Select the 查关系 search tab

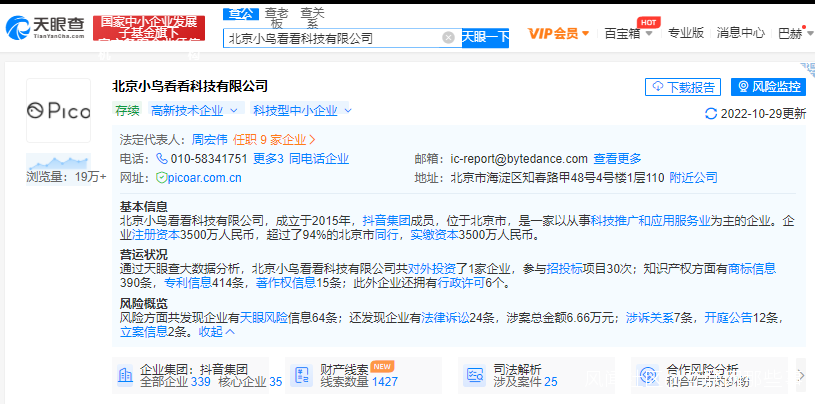pyautogui.click(x=312, y=18)
